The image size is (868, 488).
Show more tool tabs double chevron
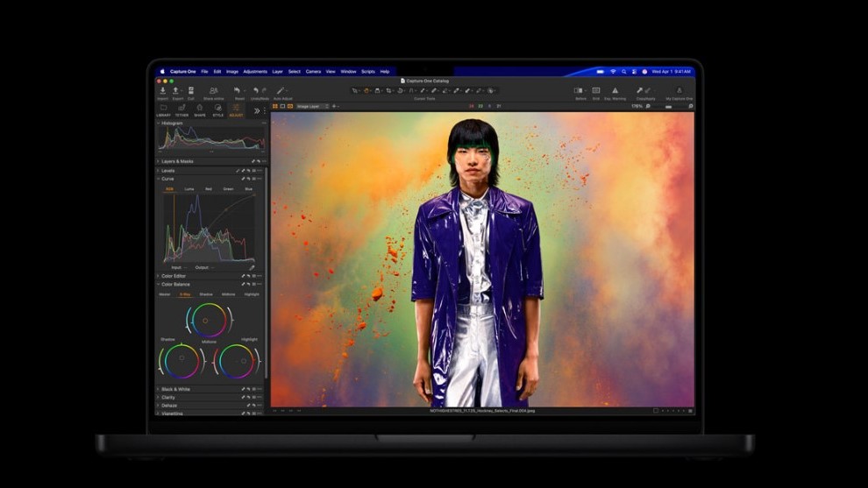[256, 110]
